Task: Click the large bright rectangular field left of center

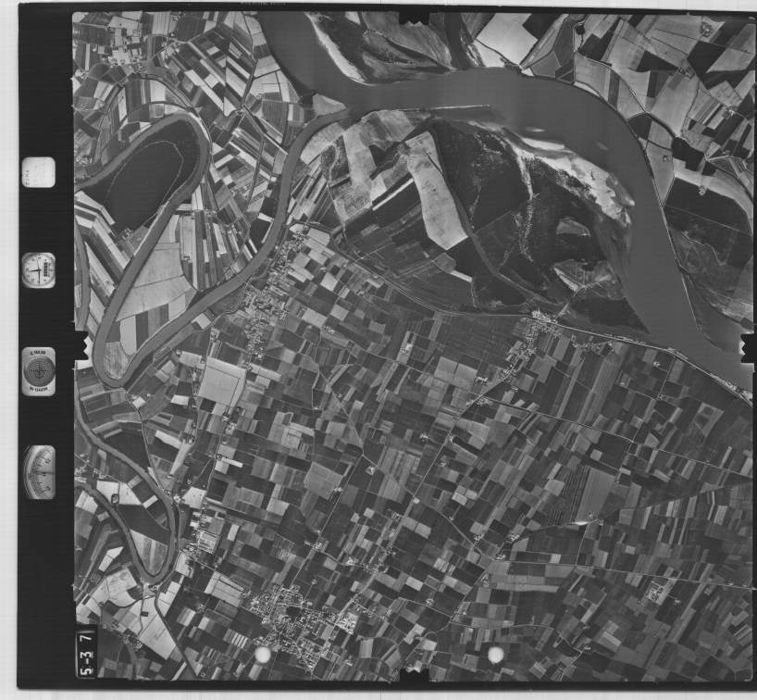Action: [x=222, y=383]
